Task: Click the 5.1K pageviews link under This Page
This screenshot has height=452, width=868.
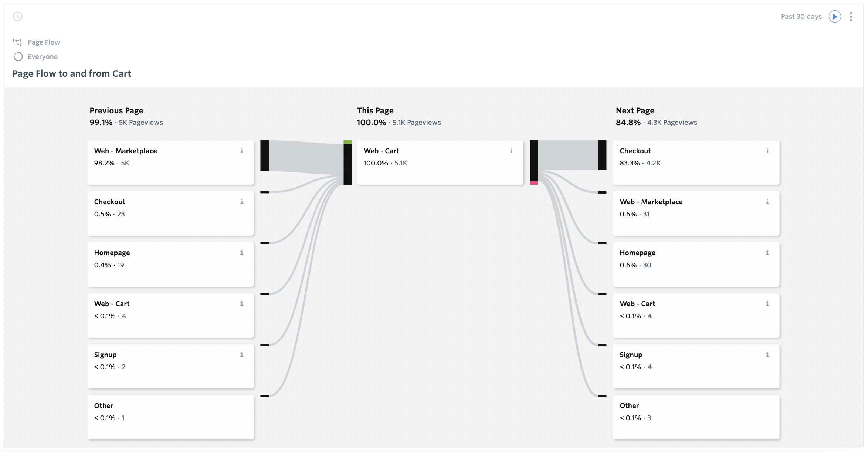Action: pos(416,122)
